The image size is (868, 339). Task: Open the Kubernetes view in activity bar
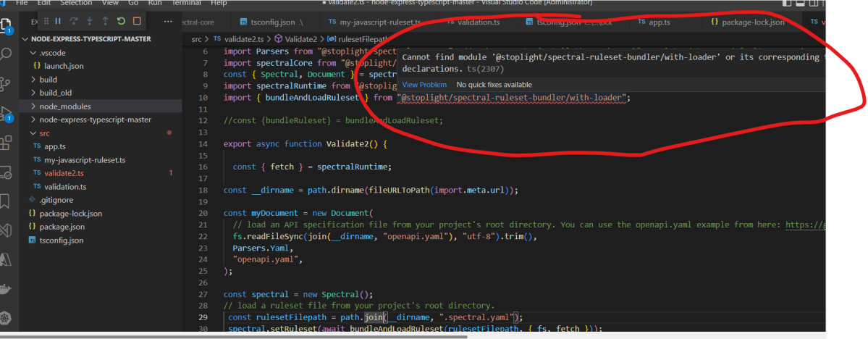(6, 319)
